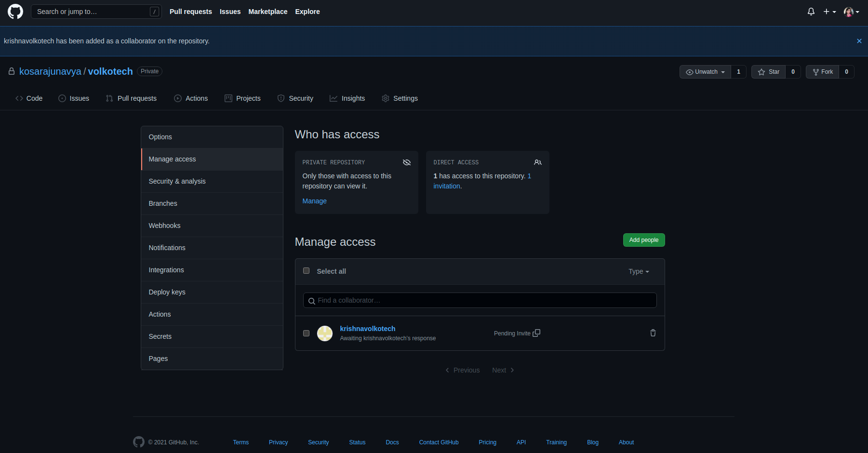Image resolution: width=868 pixels, height=453 pixels.
Task: Switch to the Projects tab
Action: (242, 98)
